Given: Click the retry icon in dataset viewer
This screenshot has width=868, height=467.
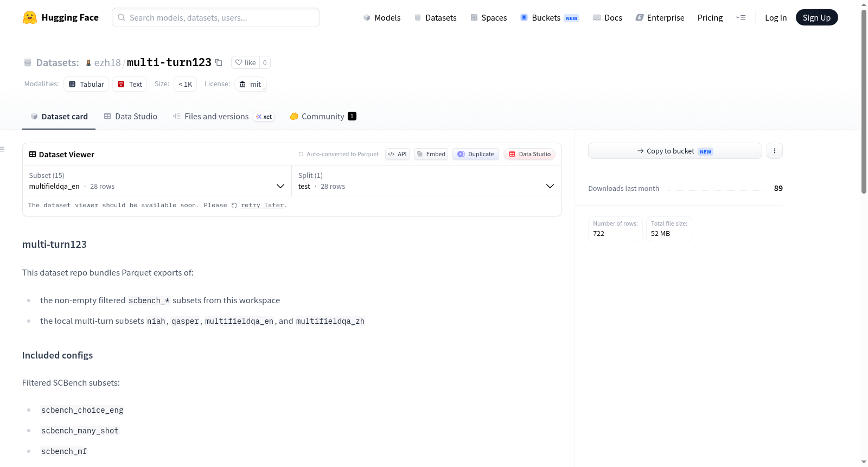Looking at the screenshot, I should tap(234, 206).
